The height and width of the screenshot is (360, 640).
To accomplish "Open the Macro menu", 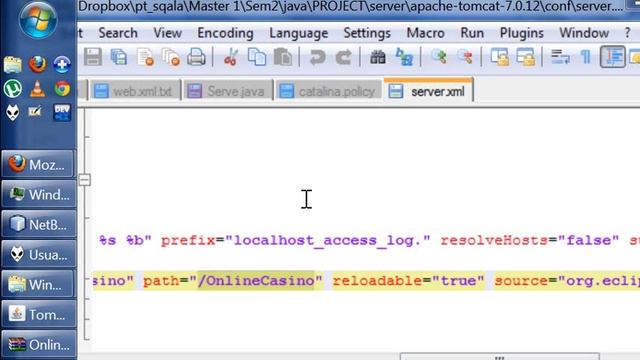I will click(x=425, y=33).
